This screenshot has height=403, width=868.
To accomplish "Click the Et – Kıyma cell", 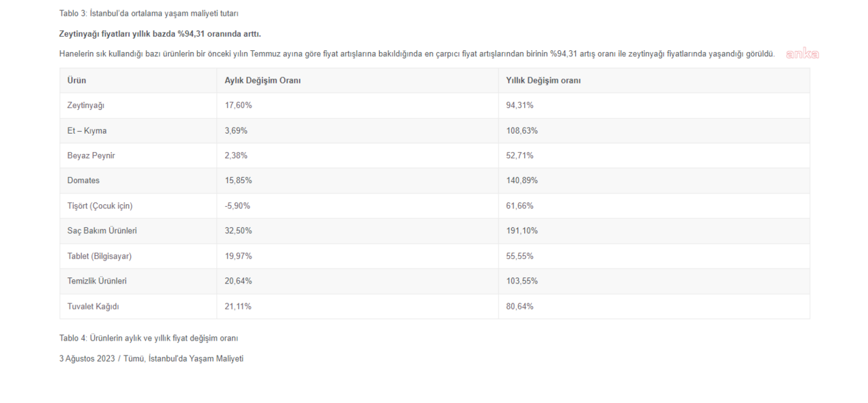I will point(87,131).
